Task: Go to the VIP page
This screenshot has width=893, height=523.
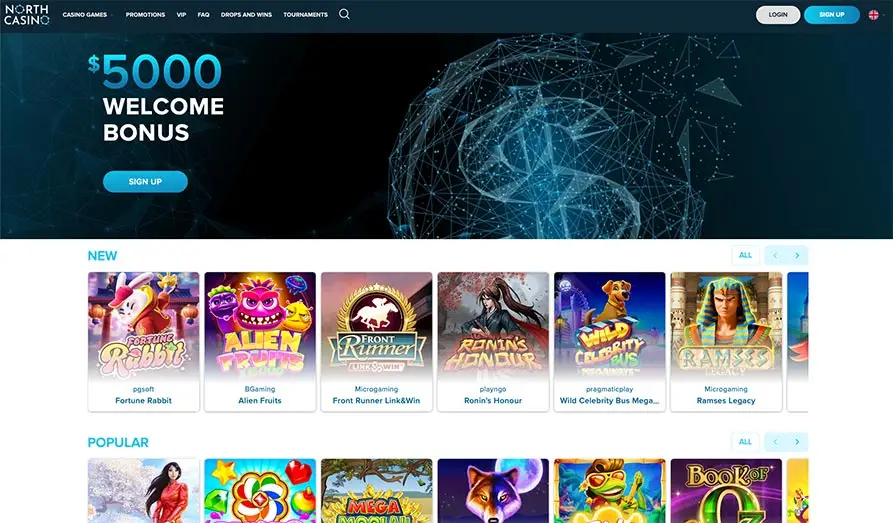Action: click(181, 15)
